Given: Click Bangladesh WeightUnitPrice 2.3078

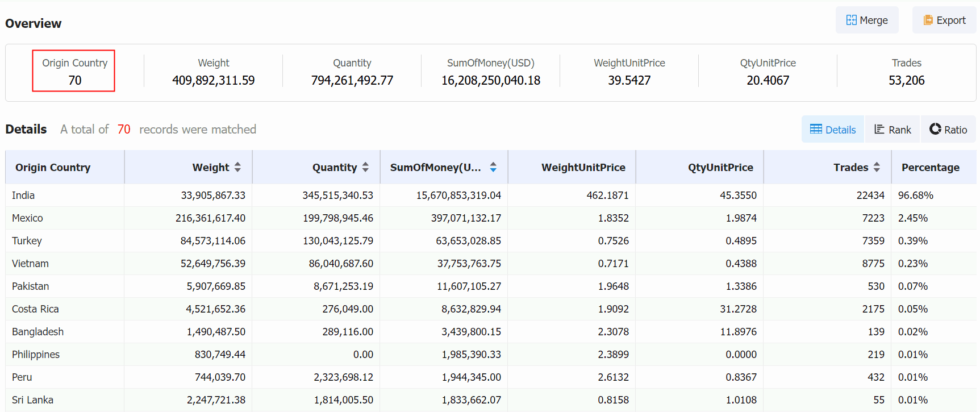Looking at the screenshot, I should pos(614,332).
